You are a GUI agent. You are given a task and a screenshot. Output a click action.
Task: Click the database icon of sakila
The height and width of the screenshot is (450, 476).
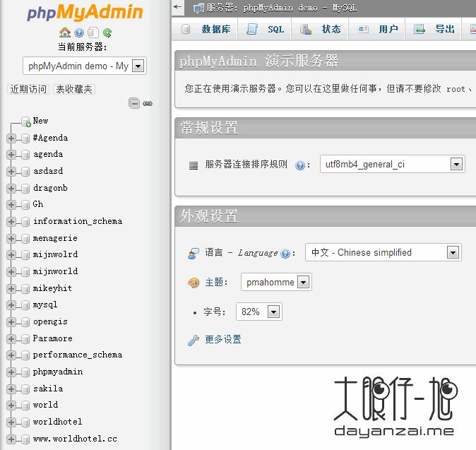(25, 389)
